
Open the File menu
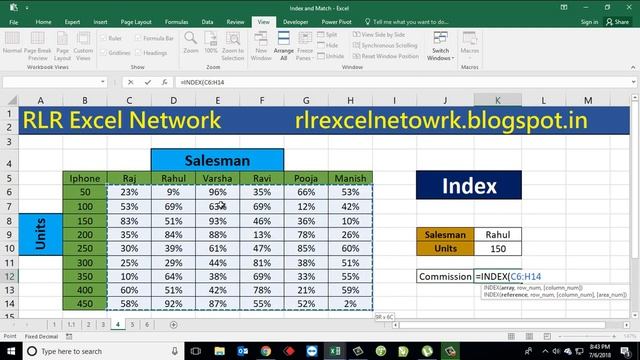pos(13,22)
